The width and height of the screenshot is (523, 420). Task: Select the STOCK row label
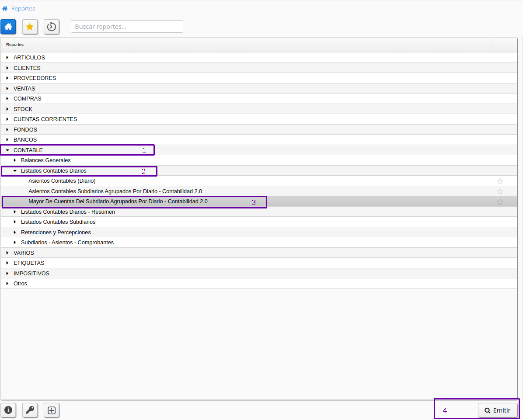[x=23, y=109]
